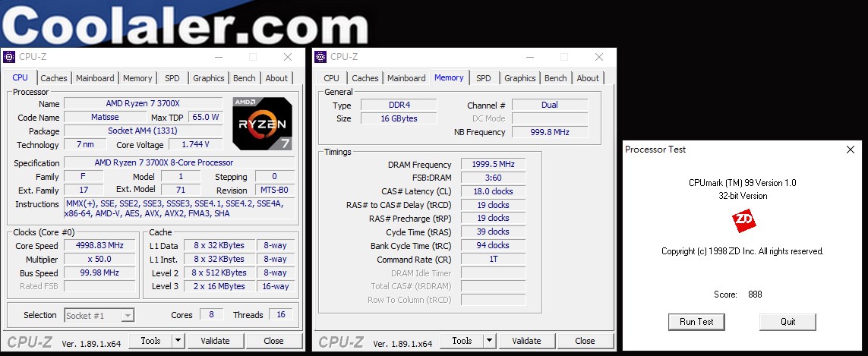The height and width of the screenshot is (356, 868).
Task: Minimize the right CPU-Z window
Action: pos(530,57)
